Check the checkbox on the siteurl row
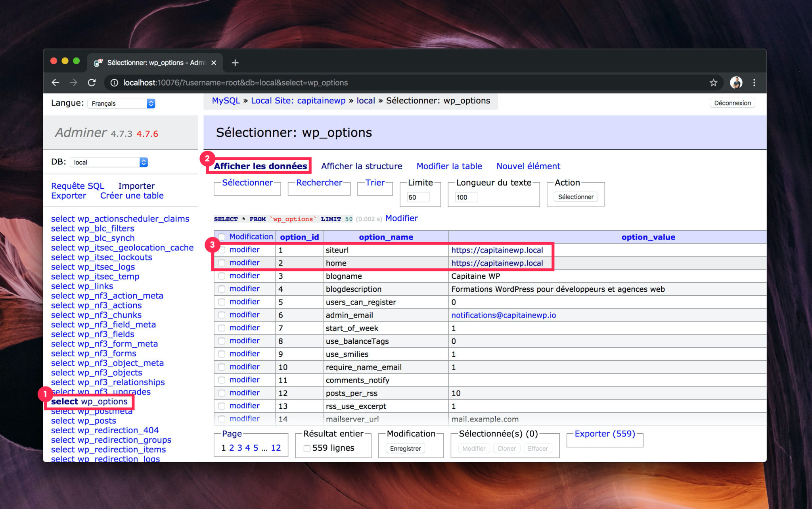Image resolution: width=812 pixels, height=509 pixels. click(222, 250)
